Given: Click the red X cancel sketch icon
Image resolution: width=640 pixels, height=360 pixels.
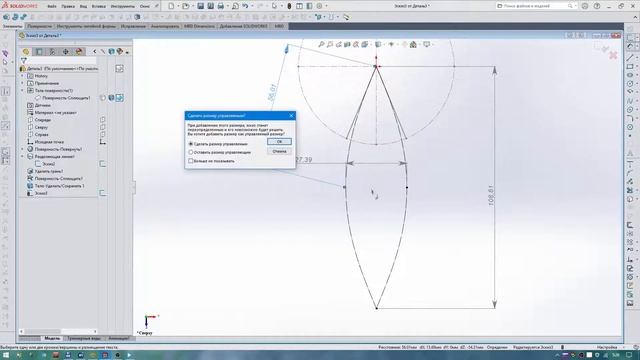Looking at the screenshot, I should coord(613,55).
